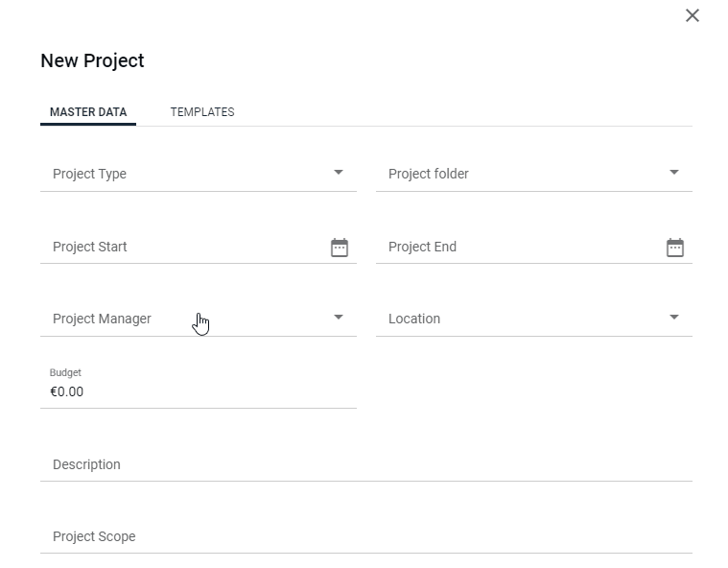Expand the Project folder dropdown arrow
The width and height of the screenshot is (728, 568).
tap(674, 173)
